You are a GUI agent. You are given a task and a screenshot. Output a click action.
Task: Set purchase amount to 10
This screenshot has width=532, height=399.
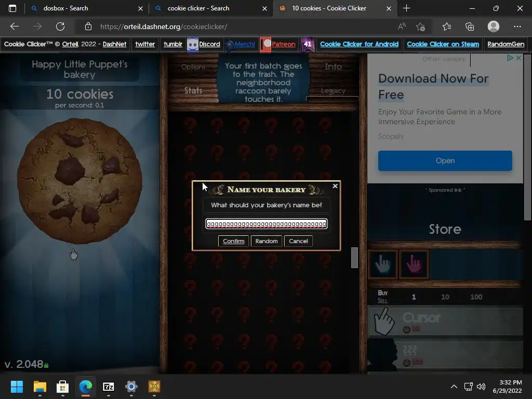[x=445, y=297]
